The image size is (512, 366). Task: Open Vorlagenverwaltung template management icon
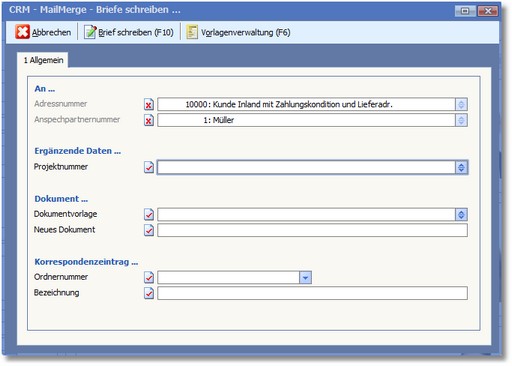coord(192,32)
